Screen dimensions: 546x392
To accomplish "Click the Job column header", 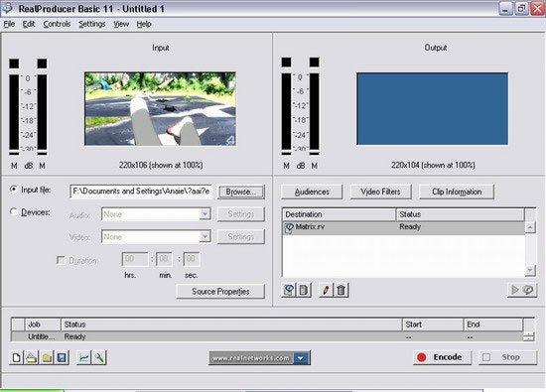I will pos(43,325).
